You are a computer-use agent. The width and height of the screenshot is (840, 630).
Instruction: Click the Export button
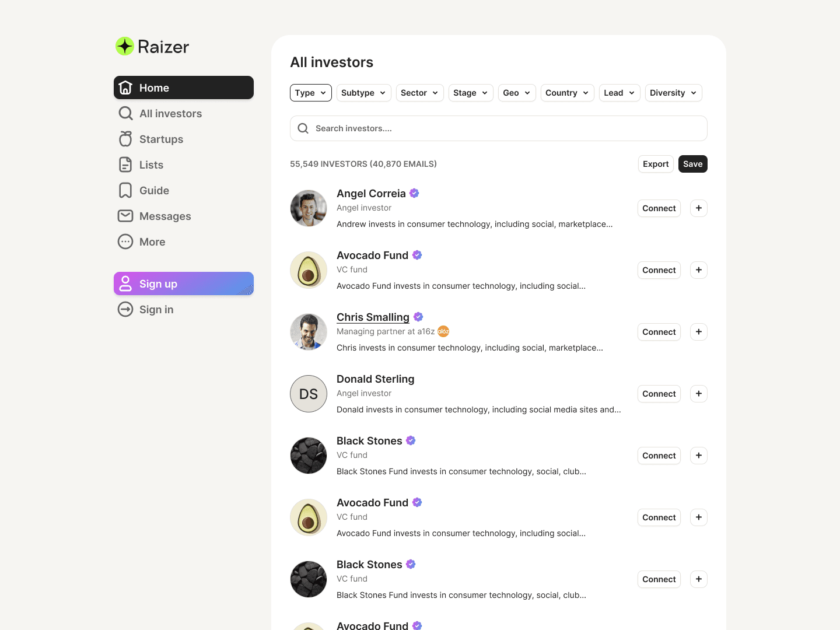656,164
